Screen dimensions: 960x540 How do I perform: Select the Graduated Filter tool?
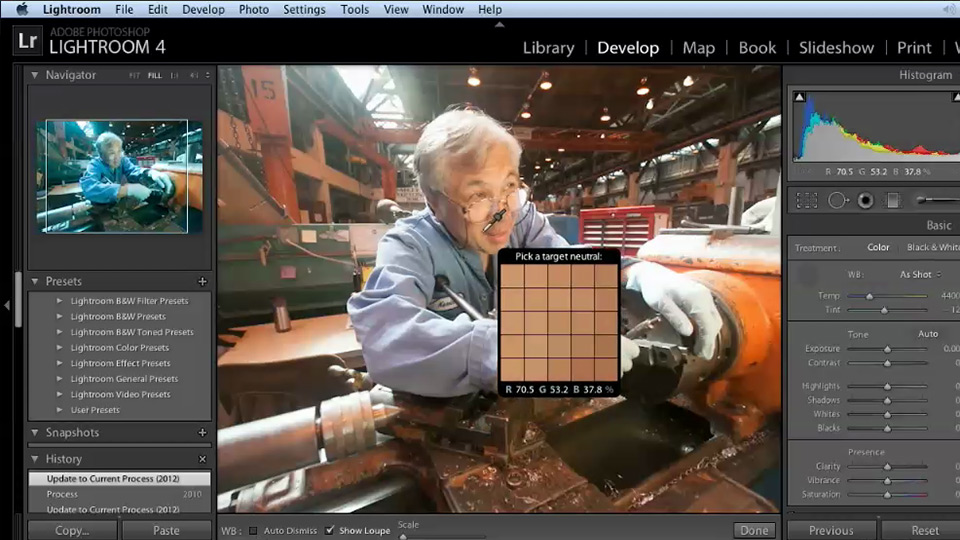click(x=893, y=200)
